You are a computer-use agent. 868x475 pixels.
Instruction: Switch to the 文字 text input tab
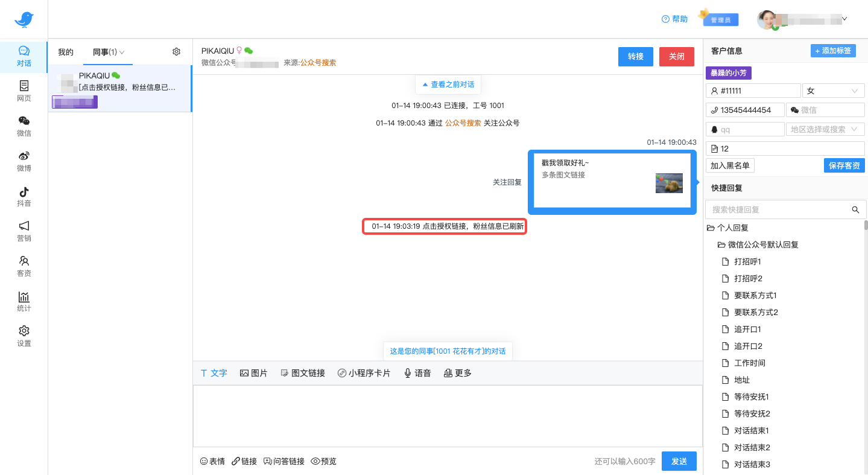(x=214, y=373)
